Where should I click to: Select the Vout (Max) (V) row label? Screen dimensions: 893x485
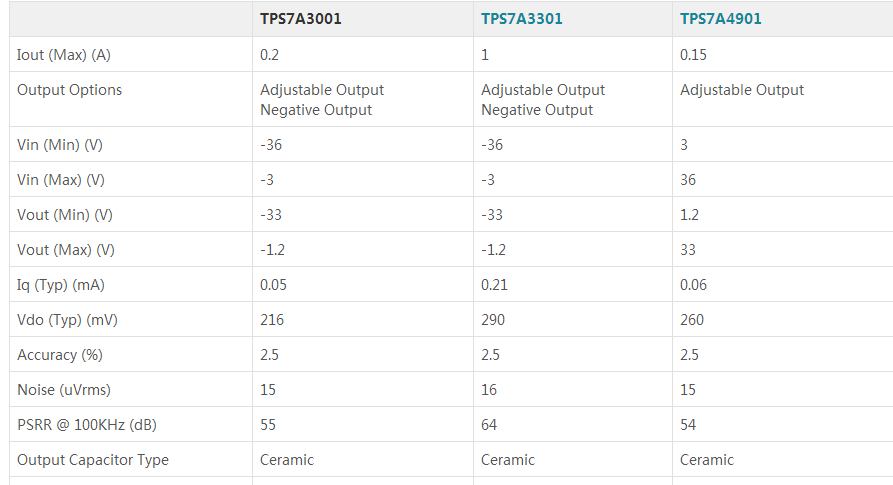coord(66,250)
